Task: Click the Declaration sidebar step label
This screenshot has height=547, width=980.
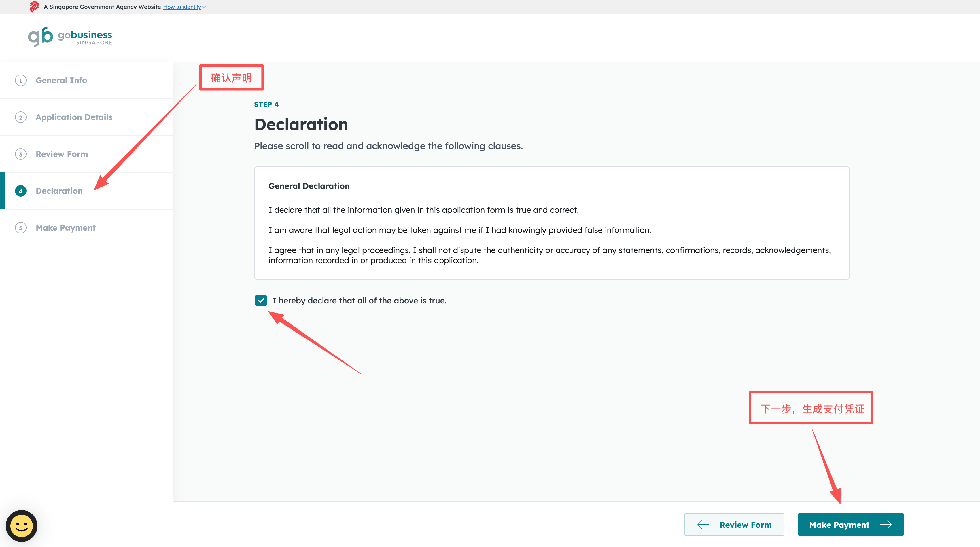Action: click(59, 191)
